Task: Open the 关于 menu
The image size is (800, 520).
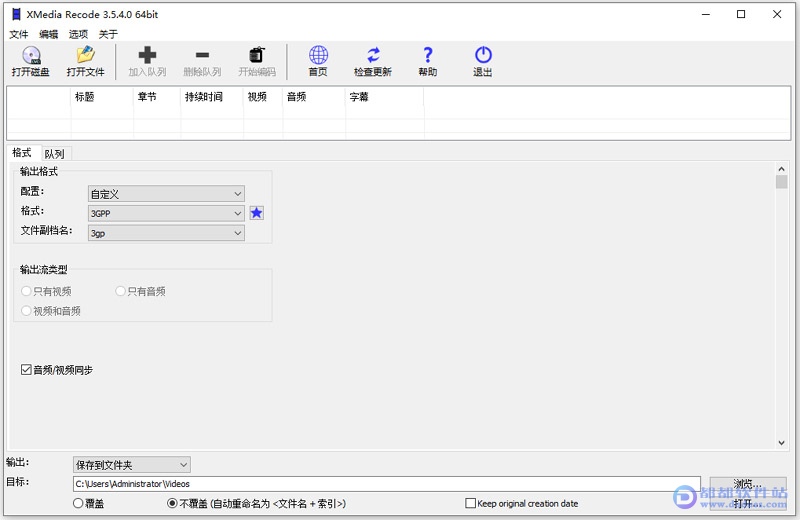Action: (108, 34)
